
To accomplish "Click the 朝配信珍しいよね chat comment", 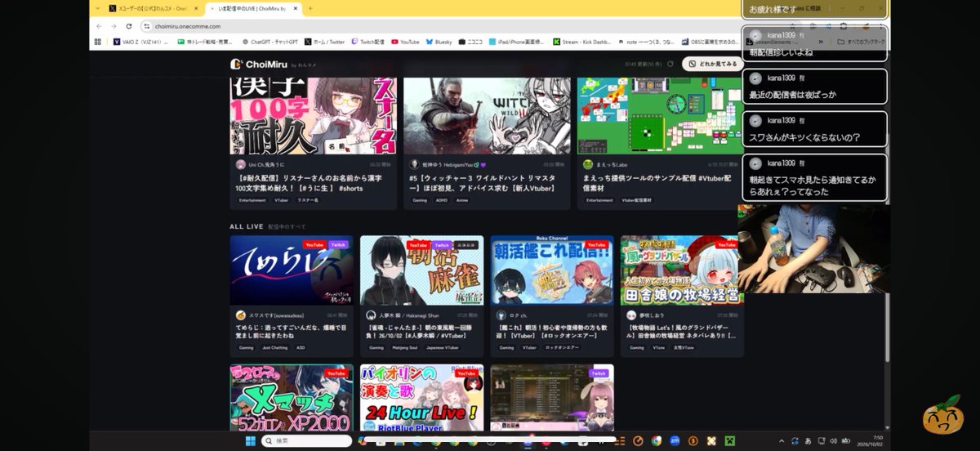I will [815, 44].
